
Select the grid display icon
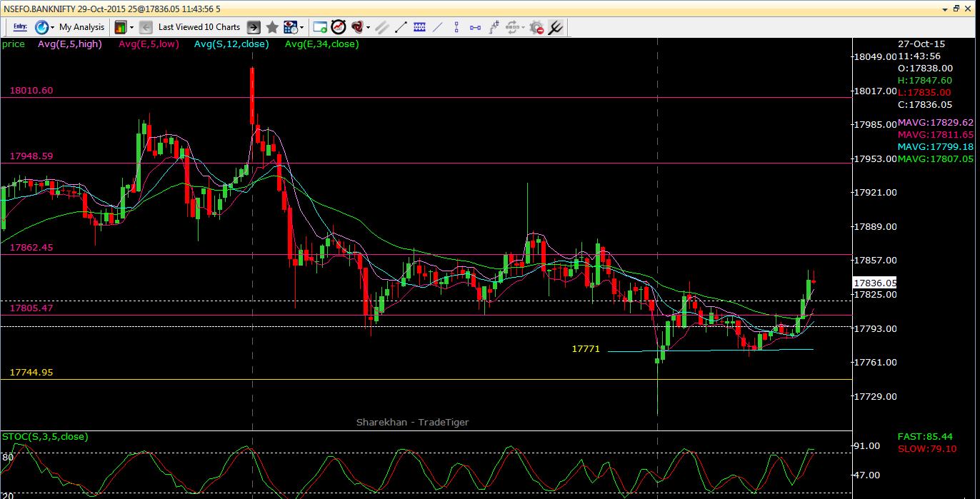(x=420, y=28)
